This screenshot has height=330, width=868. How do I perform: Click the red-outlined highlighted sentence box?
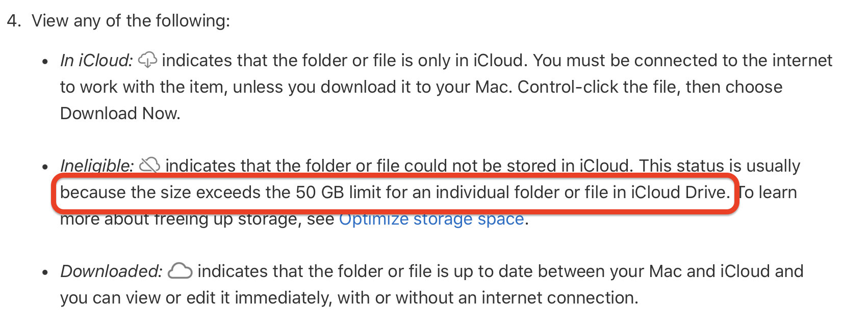[395, 193]
